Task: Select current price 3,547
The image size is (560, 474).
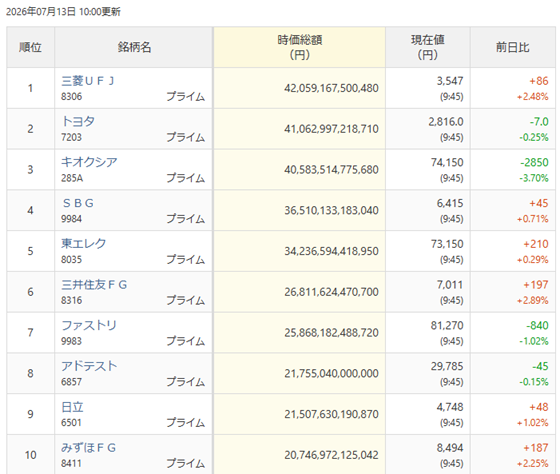Action: point(450,81)
